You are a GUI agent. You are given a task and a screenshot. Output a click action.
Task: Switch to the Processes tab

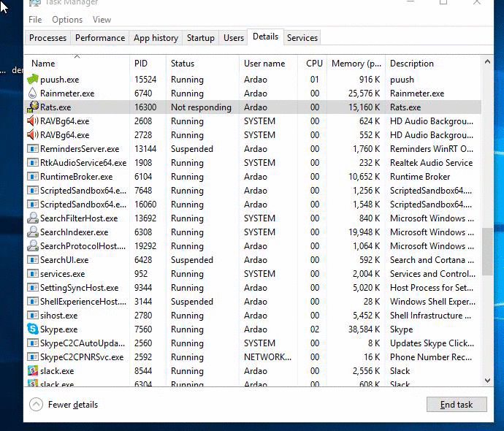pos(47,37)
